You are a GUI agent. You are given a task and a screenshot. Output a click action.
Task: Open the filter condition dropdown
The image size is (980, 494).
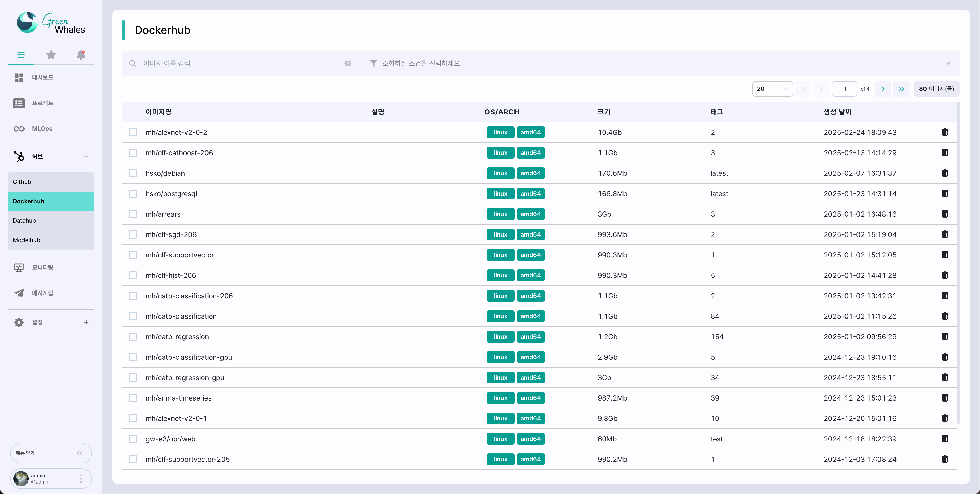click(661, 63)
